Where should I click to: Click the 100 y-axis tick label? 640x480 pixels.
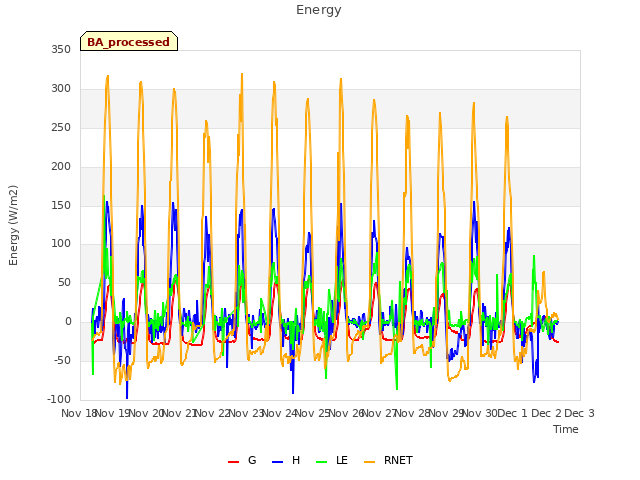click(61, 244)
